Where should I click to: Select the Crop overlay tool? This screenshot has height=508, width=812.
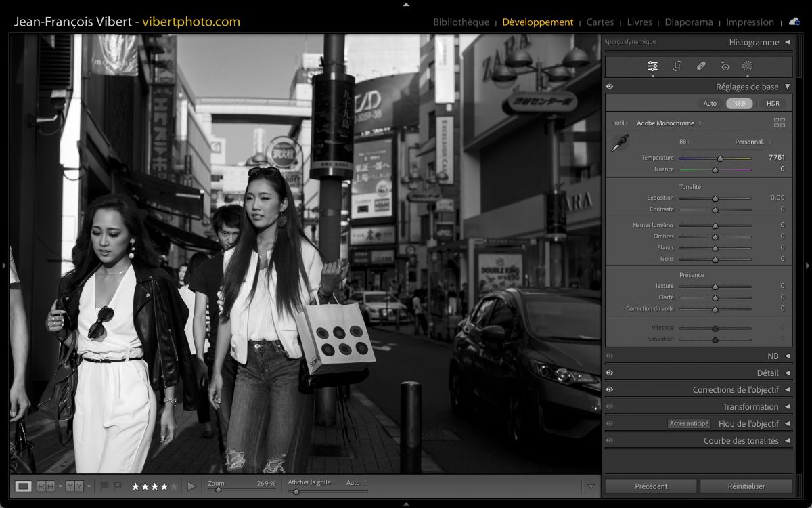pos(677,66)
